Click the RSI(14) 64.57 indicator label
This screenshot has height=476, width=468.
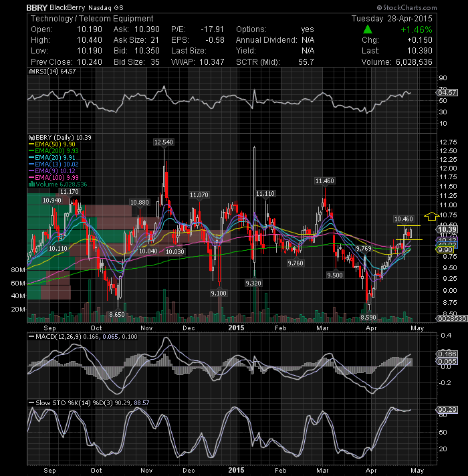click(55, 72)
